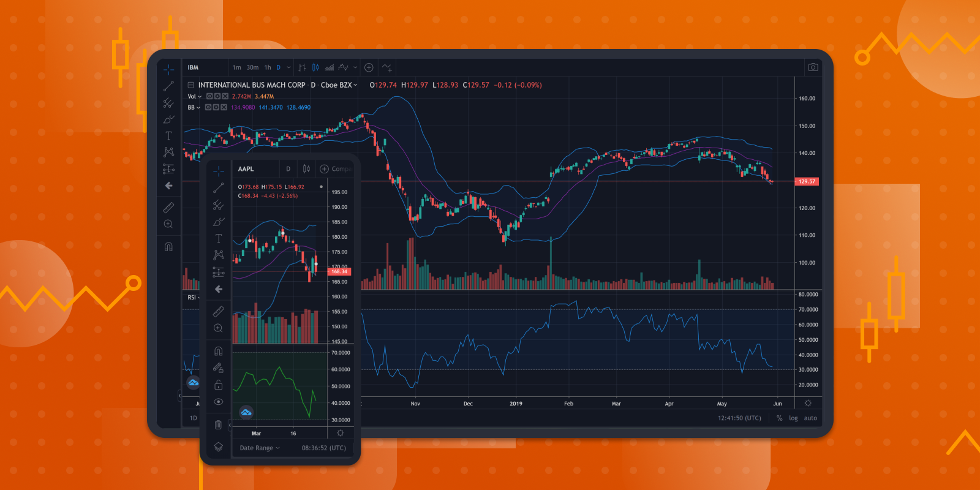Toggle magnet mode in AAPL chart
Image resolution: width=980 pixels, height=490 pixels.
tap(219, 351)
